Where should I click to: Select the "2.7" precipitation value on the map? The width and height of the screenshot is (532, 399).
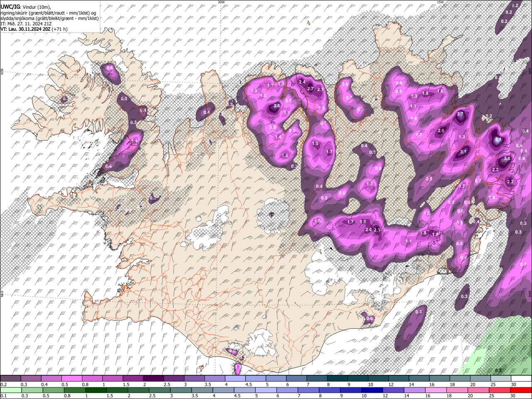pyautogui.click(x=310, y=89)
